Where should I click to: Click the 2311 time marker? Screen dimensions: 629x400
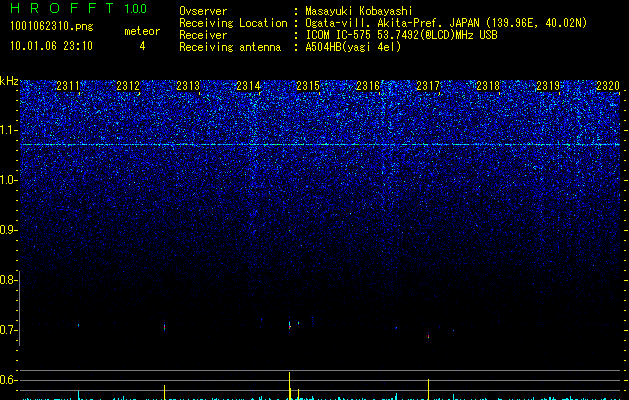(x=68, y=85)
